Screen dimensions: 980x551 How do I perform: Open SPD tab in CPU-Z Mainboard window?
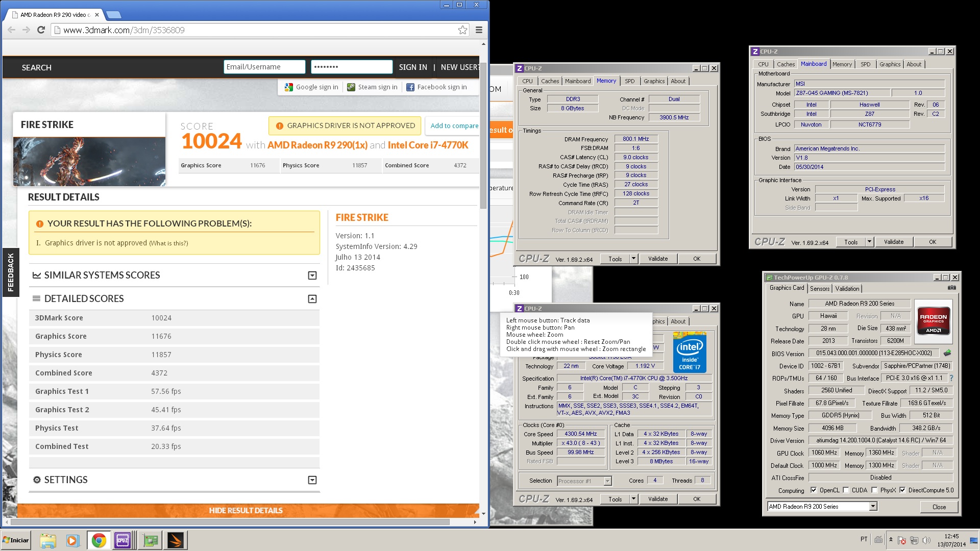click(x=865, y=64)
